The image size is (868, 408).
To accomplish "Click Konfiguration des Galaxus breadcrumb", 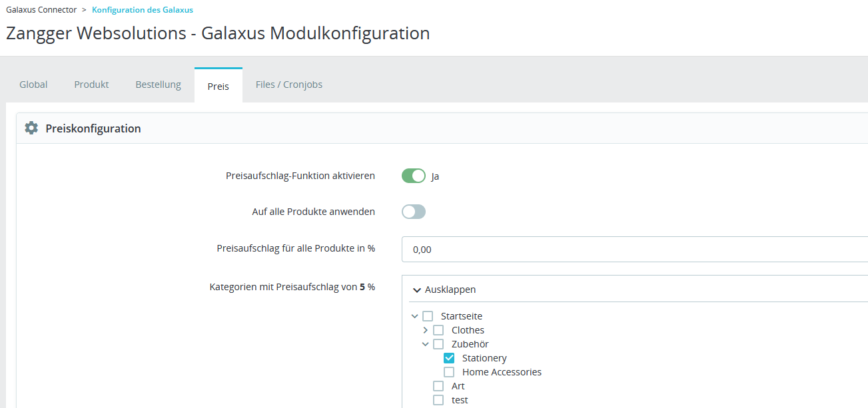I will [143, 10].
